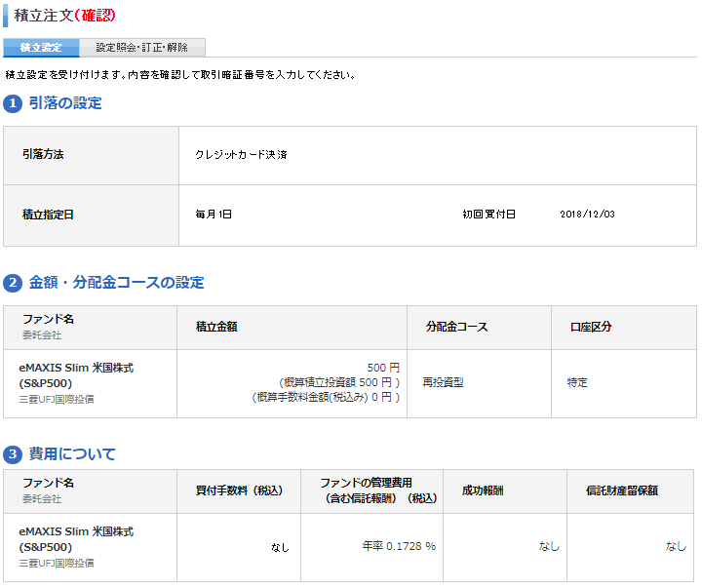
Task: Click eMAXIS Slim fund name in 費用 table
Action: click(x=76, y=539)
